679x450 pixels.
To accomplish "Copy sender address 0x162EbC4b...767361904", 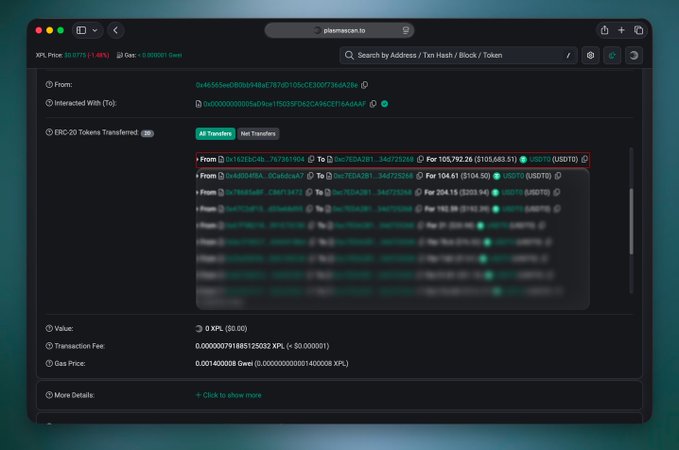I will coord(311,159).
